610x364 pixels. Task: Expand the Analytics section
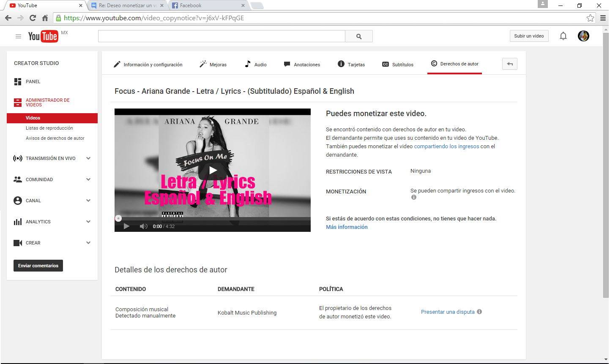coord(88,222)
